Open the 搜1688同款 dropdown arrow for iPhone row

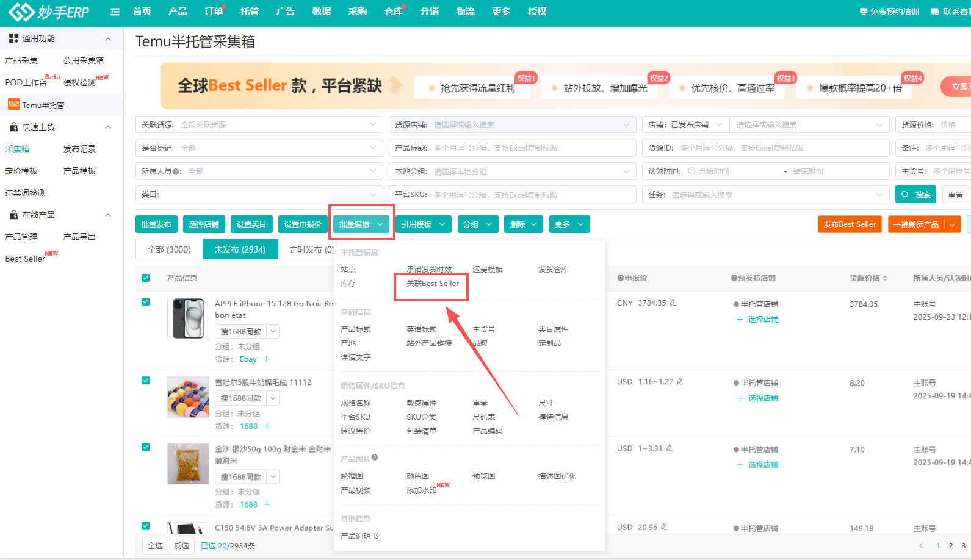point(273,331)
